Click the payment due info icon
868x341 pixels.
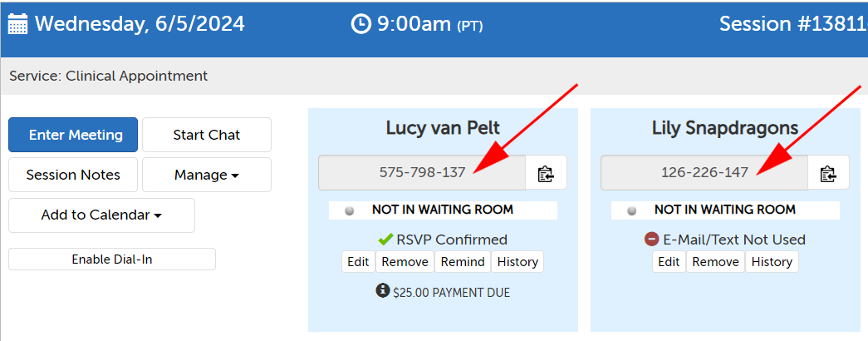click(x=382, y=291)
